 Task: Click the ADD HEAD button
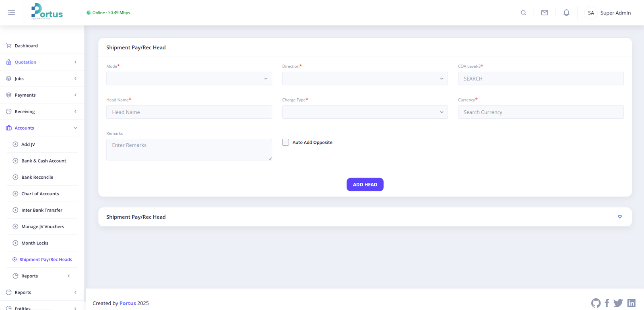pos(365,184)
